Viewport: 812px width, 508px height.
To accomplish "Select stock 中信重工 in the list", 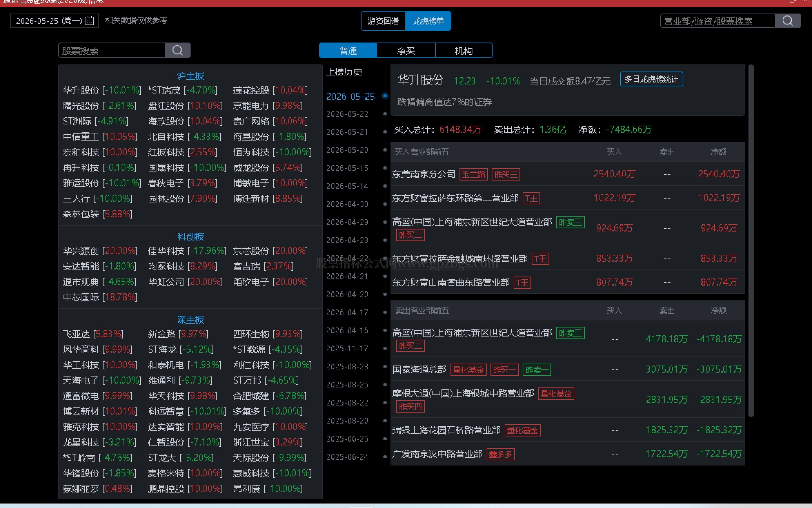I will coord(100,137).
